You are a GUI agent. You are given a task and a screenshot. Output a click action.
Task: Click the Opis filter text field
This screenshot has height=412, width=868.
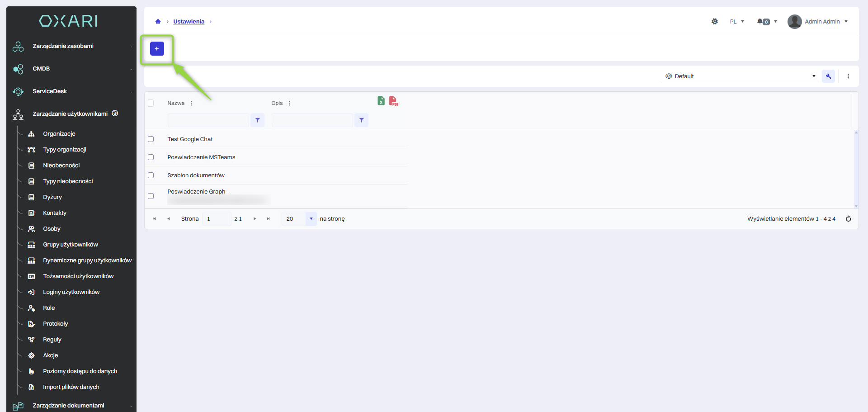click(312, 120)
